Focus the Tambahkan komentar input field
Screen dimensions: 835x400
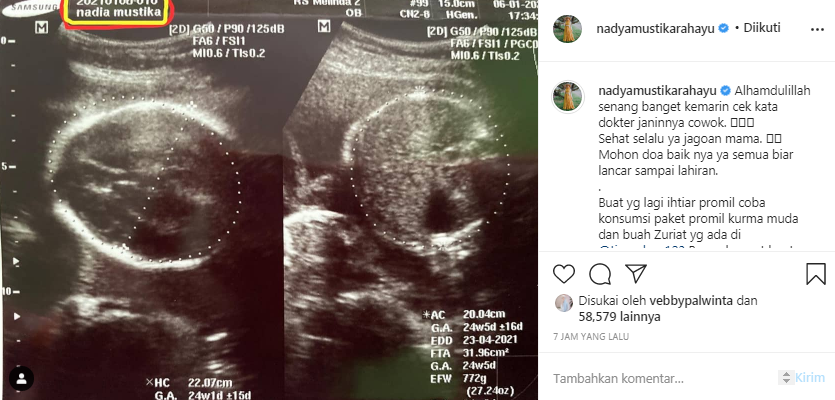tap(663, 379)
